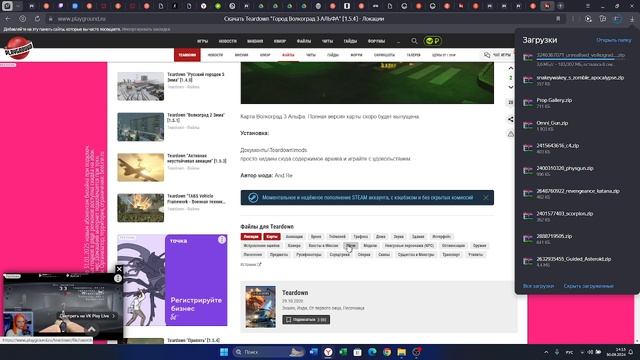Click 'Открыть папку' in downloads panel
This screenshot has height=360, width=640.
coord(613,40)
